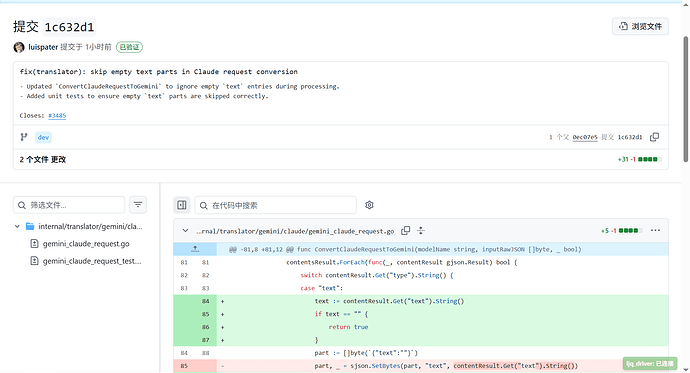Collapse the gemini_claude_request.go diff
This screenshot has height=373, width=690.
[x=185, y=230]
